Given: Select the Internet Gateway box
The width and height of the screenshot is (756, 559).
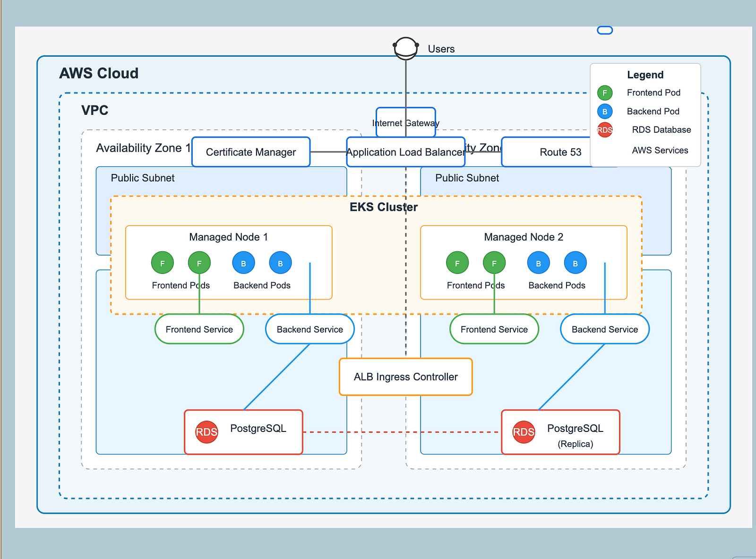Looking at the screenshot, I should 406,122.
